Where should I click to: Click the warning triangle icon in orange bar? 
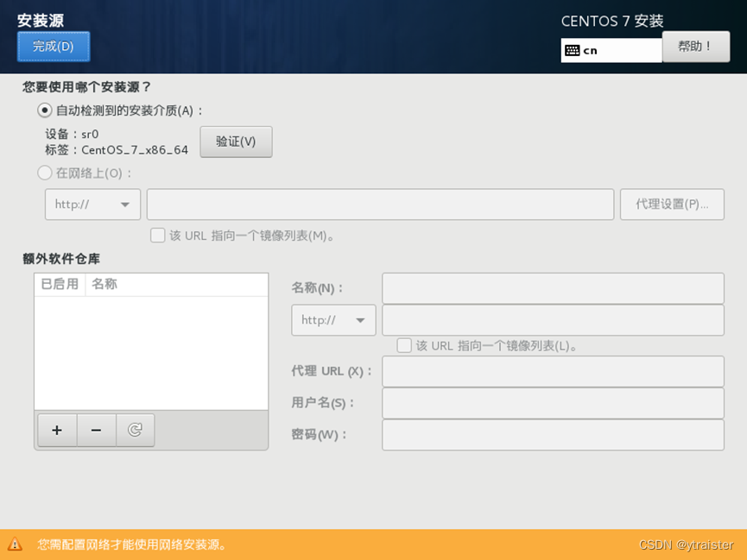click(x=15, y=544)
